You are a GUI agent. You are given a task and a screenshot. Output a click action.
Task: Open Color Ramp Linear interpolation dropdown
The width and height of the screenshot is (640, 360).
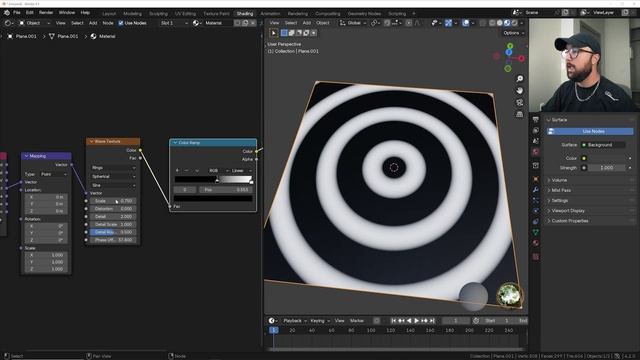pyautogui.click(x=242, y=171)
